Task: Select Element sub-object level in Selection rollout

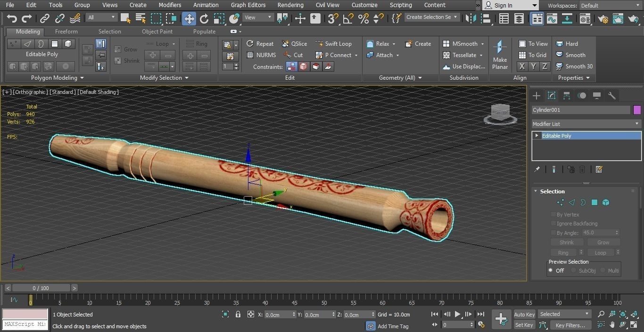Action: coord(606,202)
